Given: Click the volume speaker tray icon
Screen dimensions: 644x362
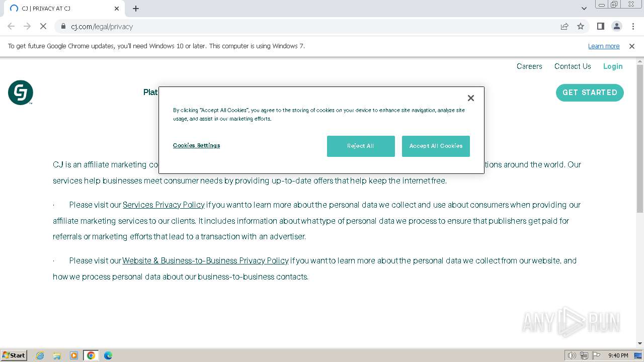Looking at the screenshot, I should point(572,355).
